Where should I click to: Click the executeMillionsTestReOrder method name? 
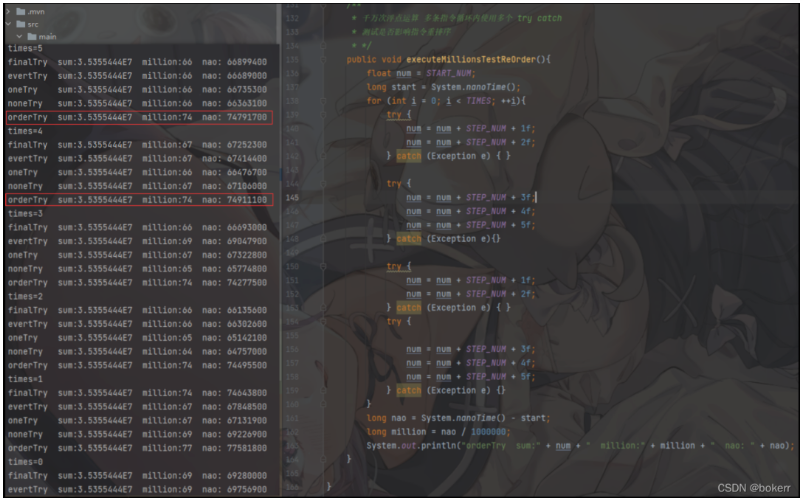tap(471, 59)
